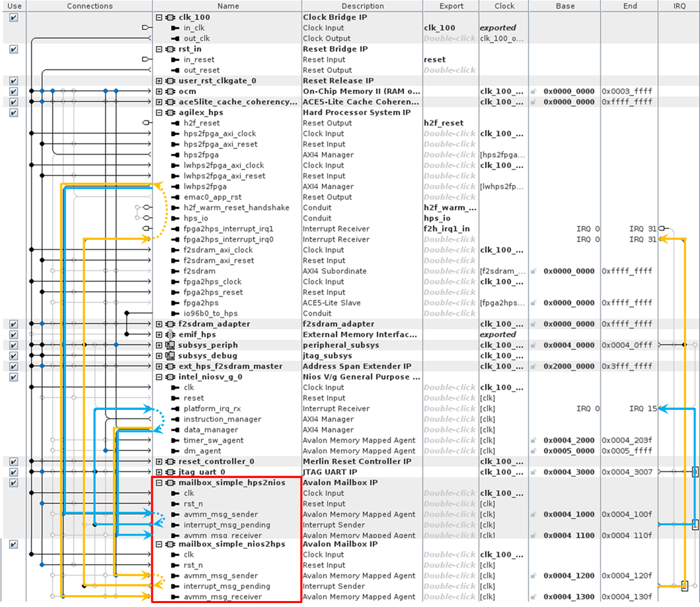Expand the f2sdram_adapter component
Viewport: 700px width, 607px height.
(159, 324)
